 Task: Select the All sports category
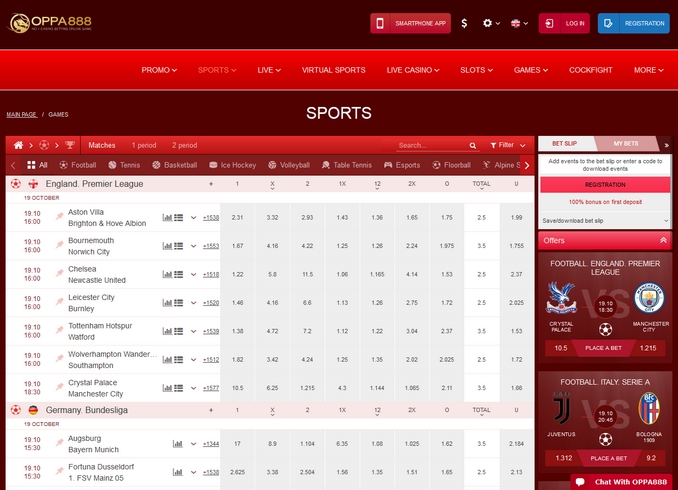[x=37, y=165]
